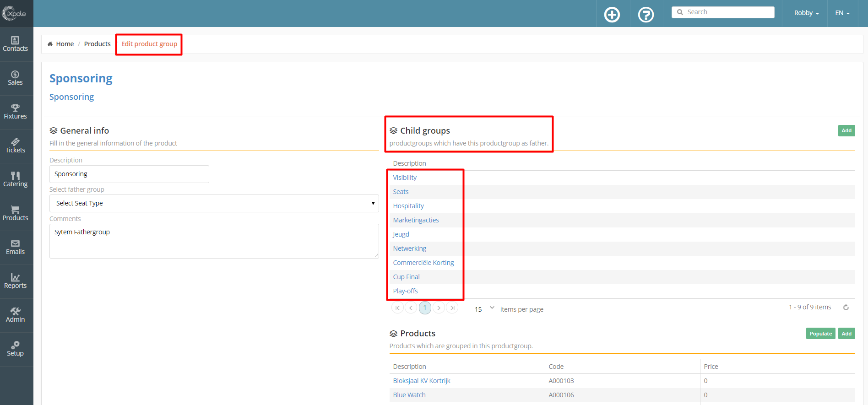Click the help question mark icon
The image size is (868, 405).
click(646, 15)
